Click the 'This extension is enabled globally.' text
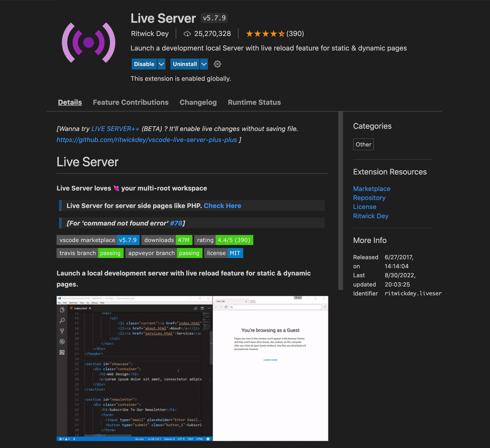The height and width of the screenshot is (448, 490). (x=181, y=79)
